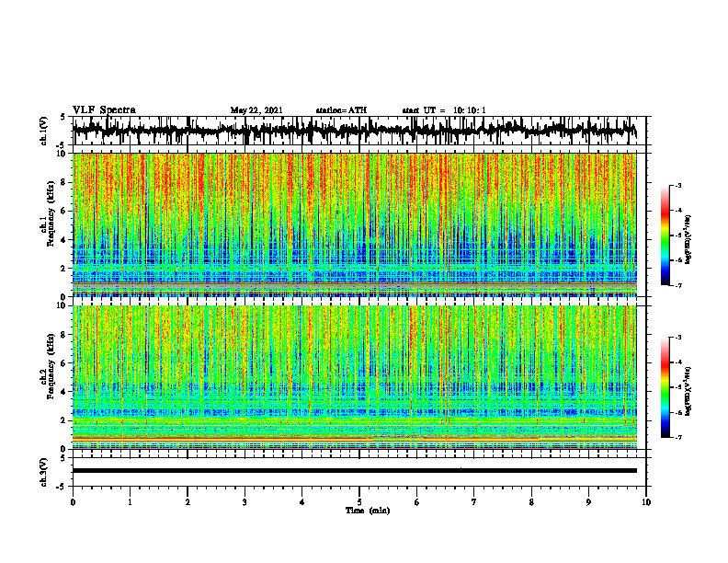
Task: Click the ch.1 waveform trace panel
Action: tap(358, 131)
